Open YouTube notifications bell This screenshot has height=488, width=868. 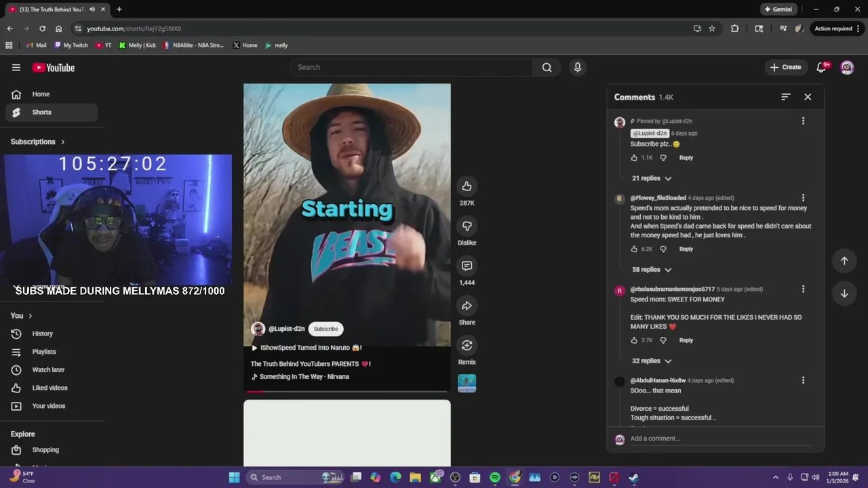[x=821, y=67]
